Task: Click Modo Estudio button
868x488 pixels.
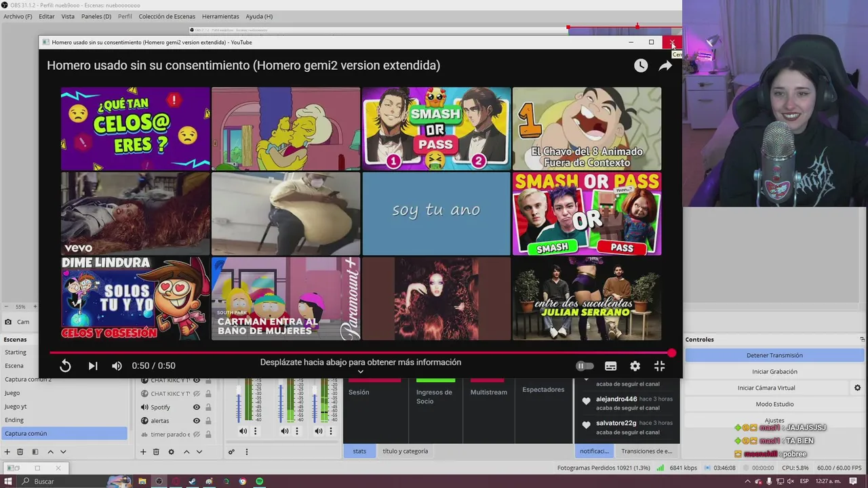Action: (x=774, y=404)
